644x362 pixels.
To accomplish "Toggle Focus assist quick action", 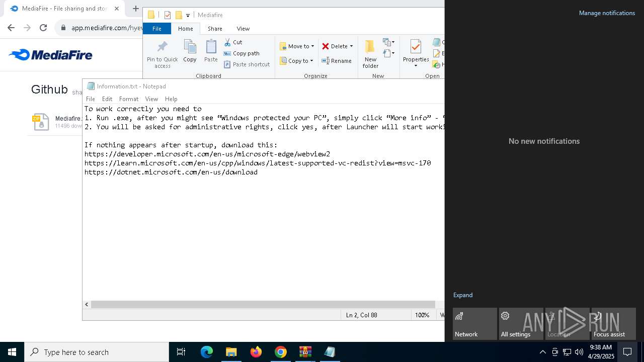I will pyautogui.click(x=614, y=324).
